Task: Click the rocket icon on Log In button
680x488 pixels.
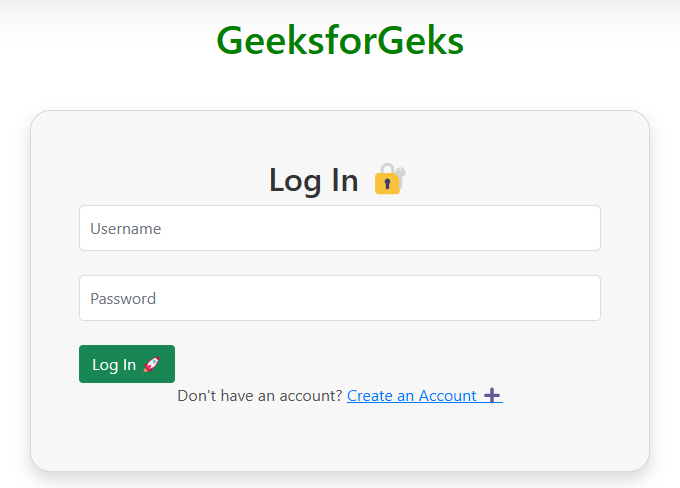Action: [152, 365]
